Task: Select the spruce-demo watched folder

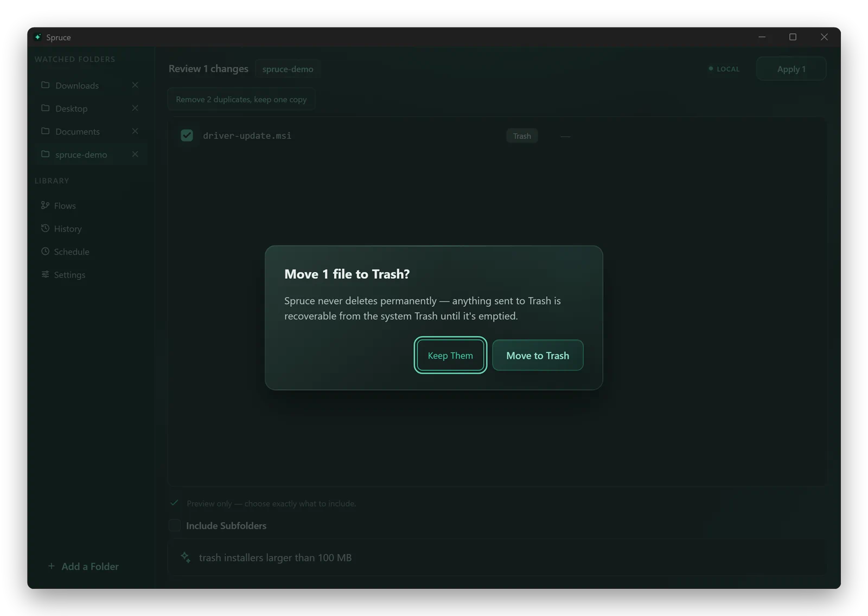Action: tap(81, 155)
